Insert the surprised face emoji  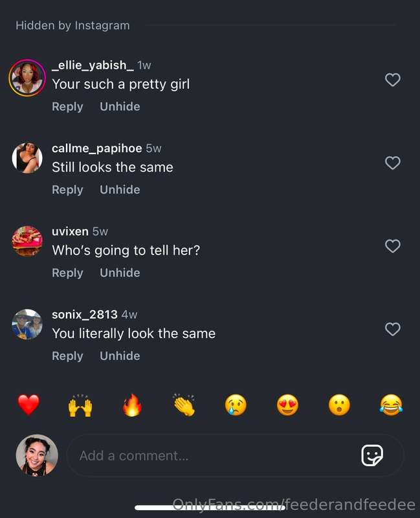coord(340,405)
